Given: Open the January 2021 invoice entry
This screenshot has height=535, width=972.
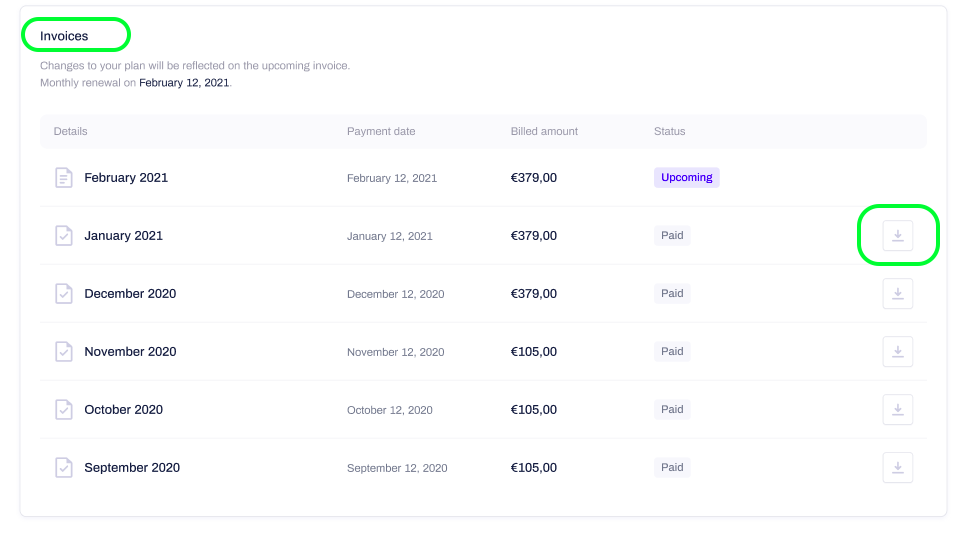Looking at the screenshot, I should point(123,236).
